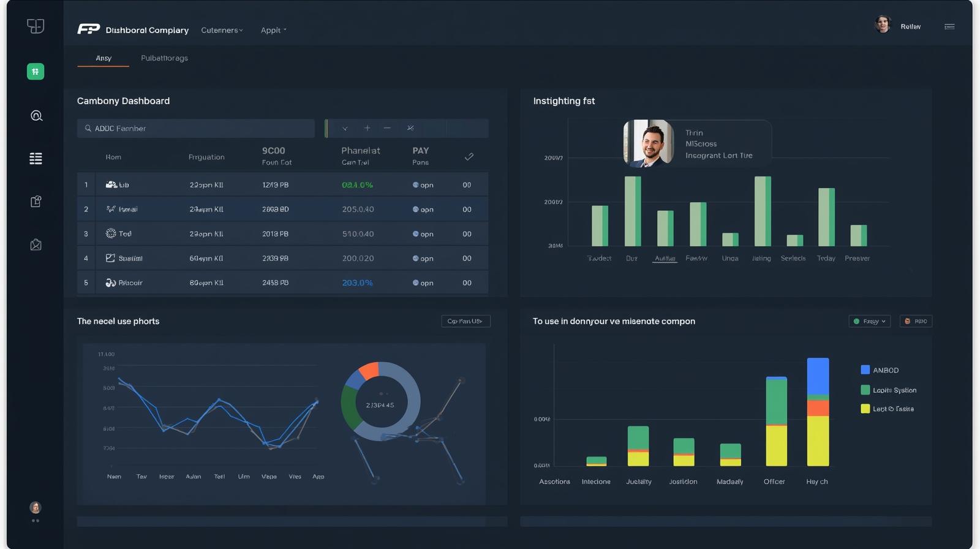Toggle the opn status in row 5
The width and height of the screenshot is (980, 549).
click(x=423, y=283)
